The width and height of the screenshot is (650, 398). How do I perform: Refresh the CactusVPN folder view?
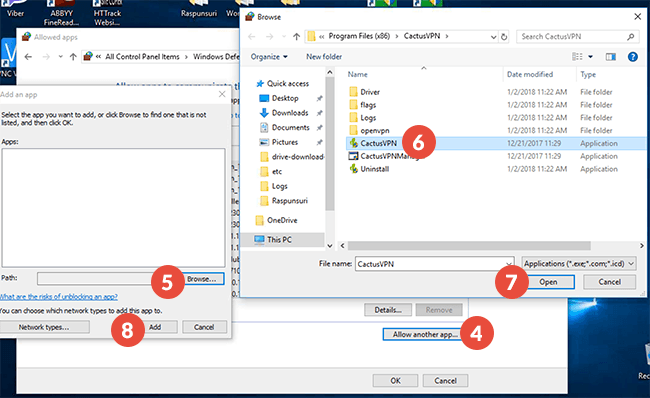[x=504, y=36]
